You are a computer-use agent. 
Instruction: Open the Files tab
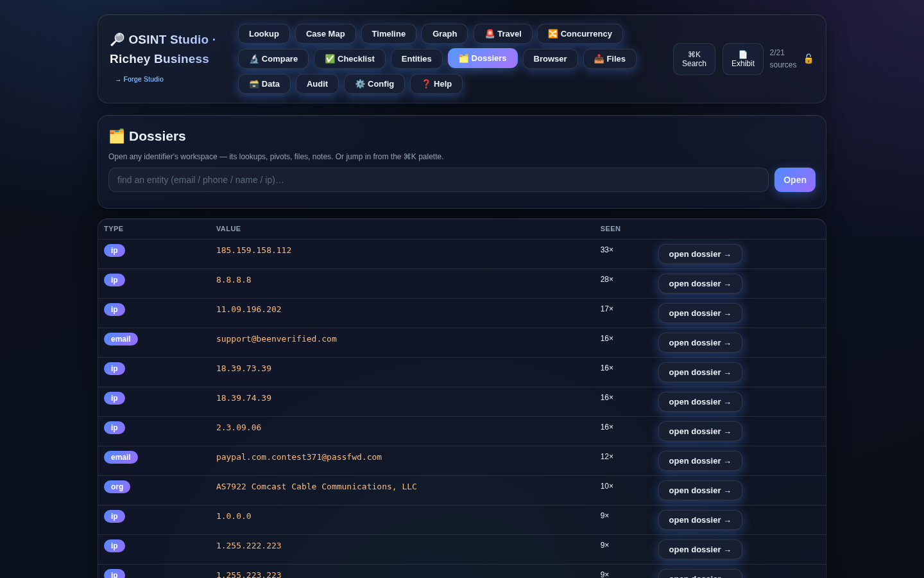610,59
